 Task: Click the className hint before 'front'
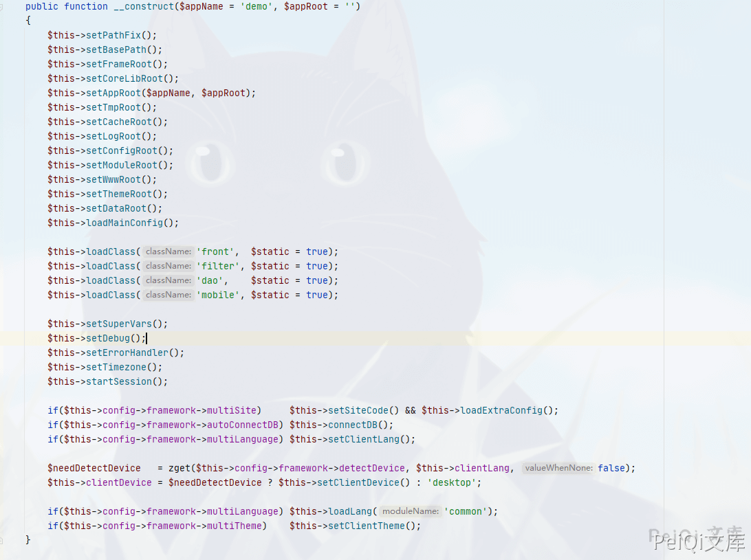click(168, 251)
